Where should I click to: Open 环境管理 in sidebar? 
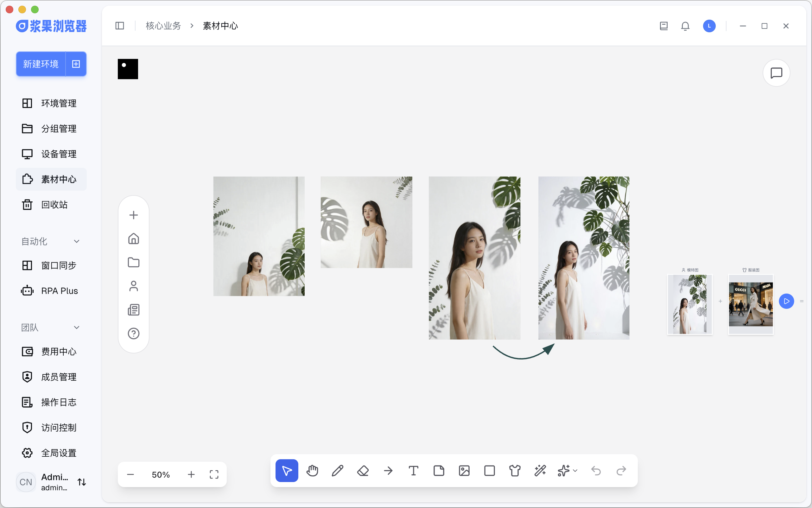pos(59,103)
